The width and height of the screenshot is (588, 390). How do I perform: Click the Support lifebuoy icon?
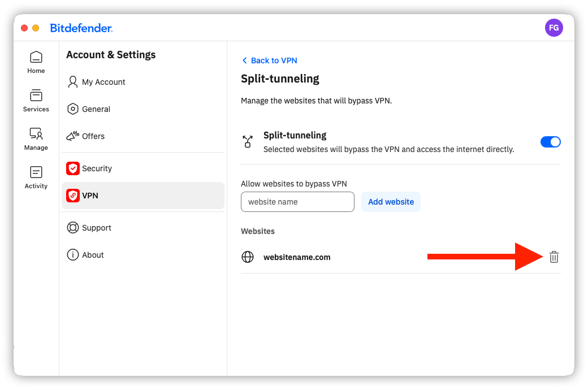tap(73, 228)
